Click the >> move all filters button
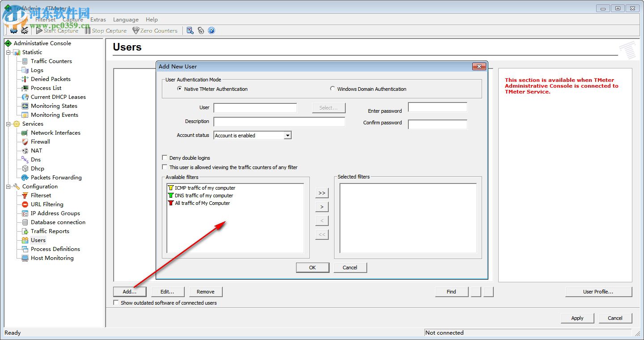This screenshot has height=340, width=644. tap(322, 193)
